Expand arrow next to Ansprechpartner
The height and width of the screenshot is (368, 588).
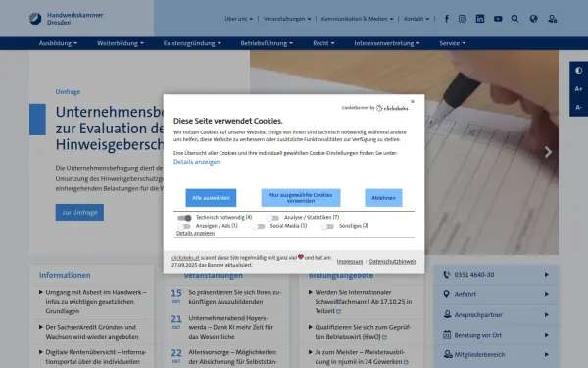(x=547, y=314)
